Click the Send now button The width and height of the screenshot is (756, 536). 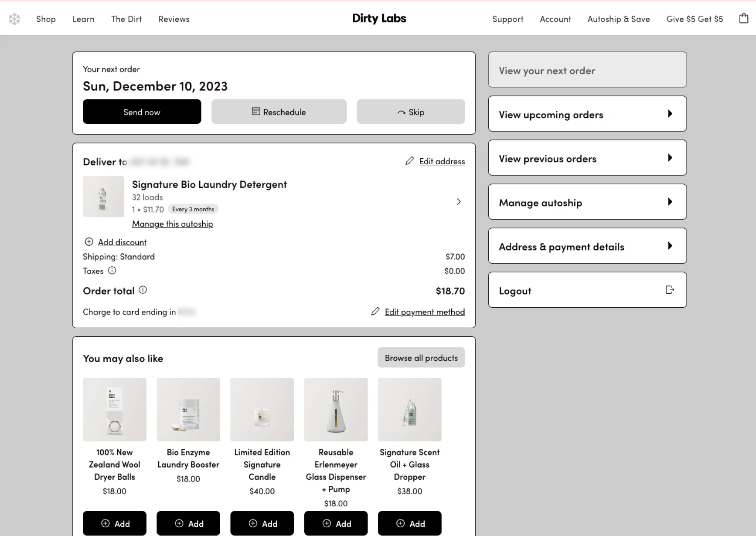coord(142,112)
